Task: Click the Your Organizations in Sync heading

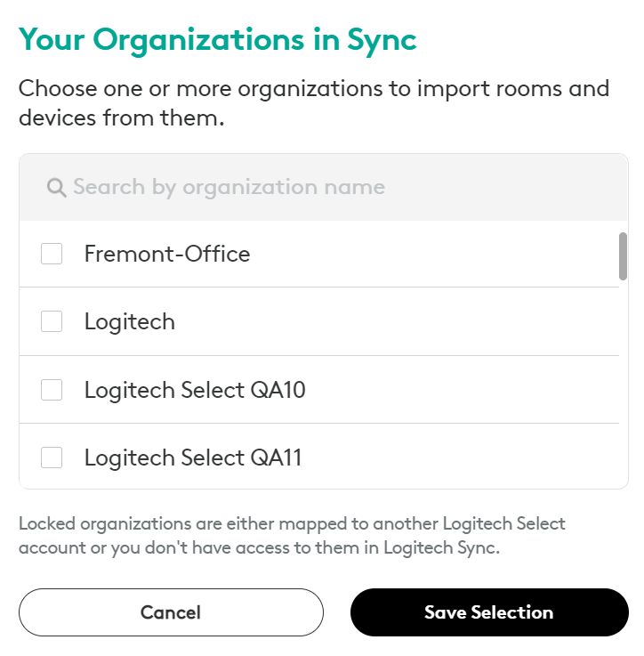Action: [217, 40]
